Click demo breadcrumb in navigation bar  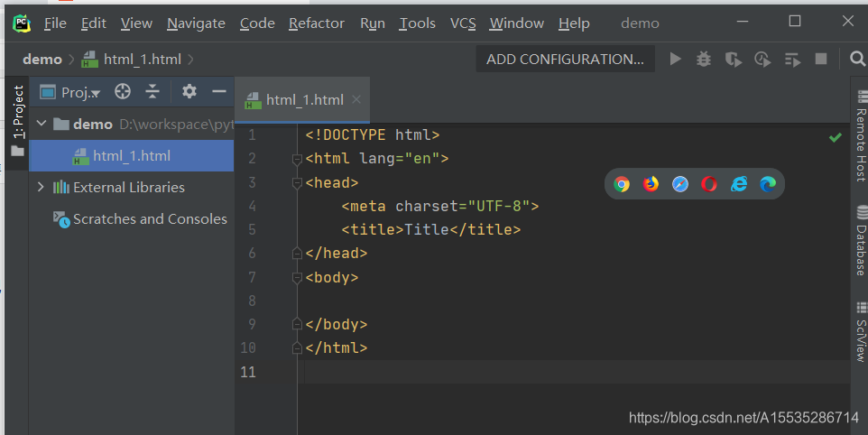click(x=42, y=60)
